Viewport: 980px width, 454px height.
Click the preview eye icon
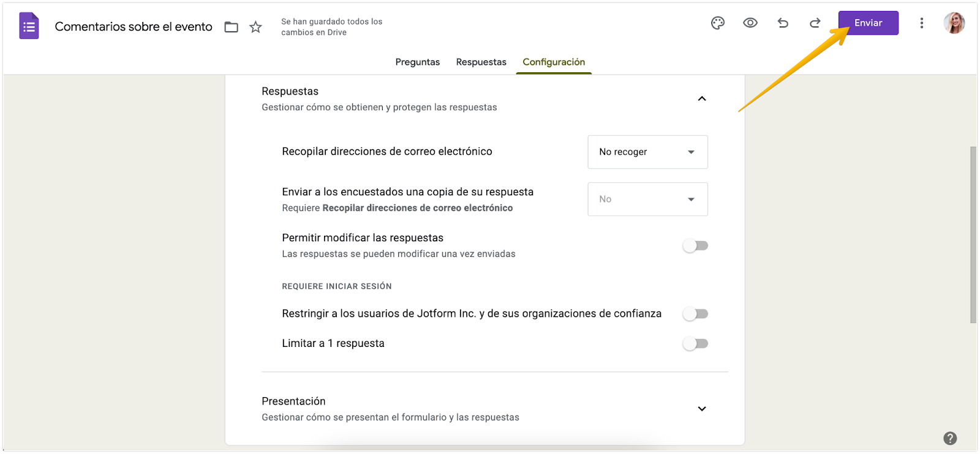click(750, 23)
